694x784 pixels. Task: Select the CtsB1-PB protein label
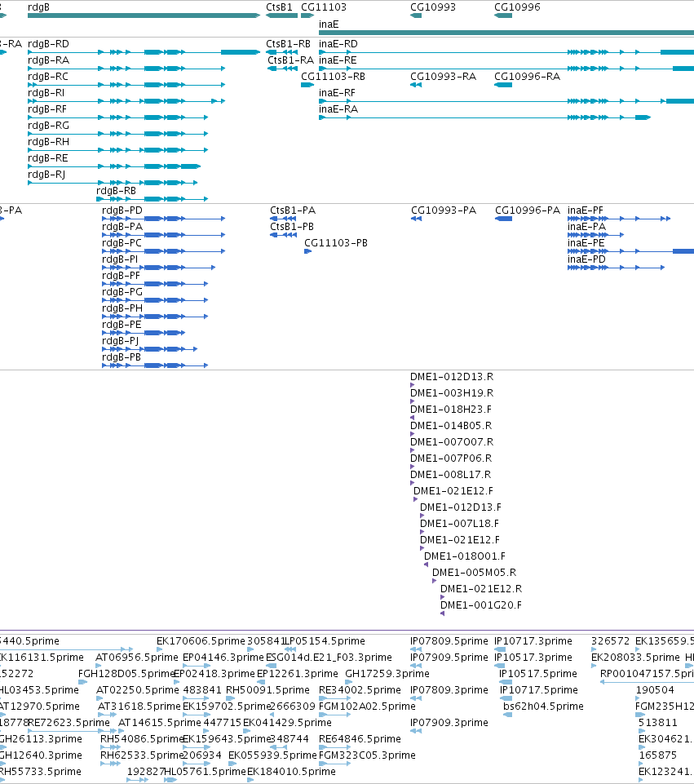tap(292, 227)
